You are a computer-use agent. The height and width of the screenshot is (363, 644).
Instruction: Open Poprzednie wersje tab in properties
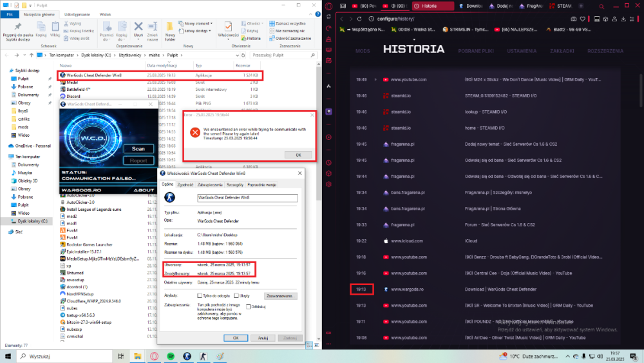point(262,185)
